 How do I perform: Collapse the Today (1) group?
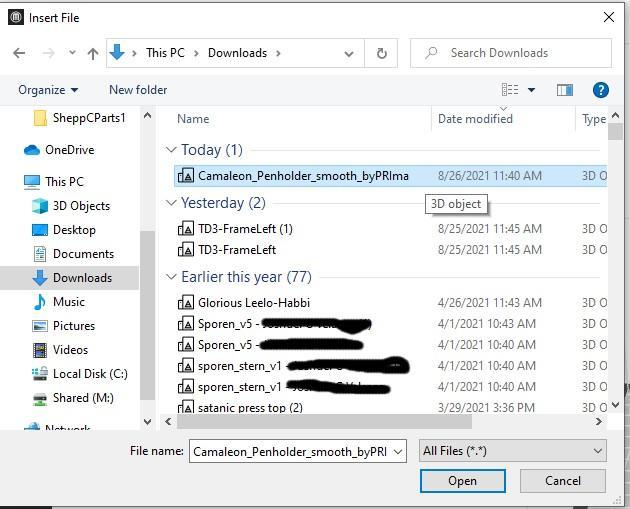pos(171,150)
